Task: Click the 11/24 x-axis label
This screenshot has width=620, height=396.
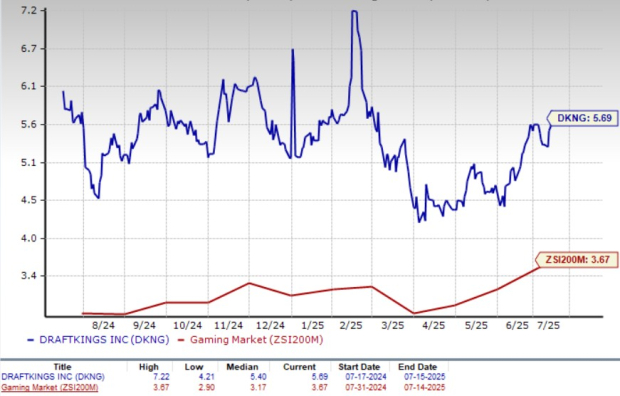Action: tap(229, 326)
